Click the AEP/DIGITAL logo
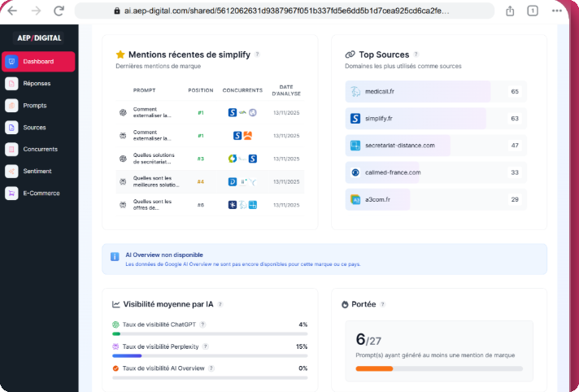 coord(39,38)
